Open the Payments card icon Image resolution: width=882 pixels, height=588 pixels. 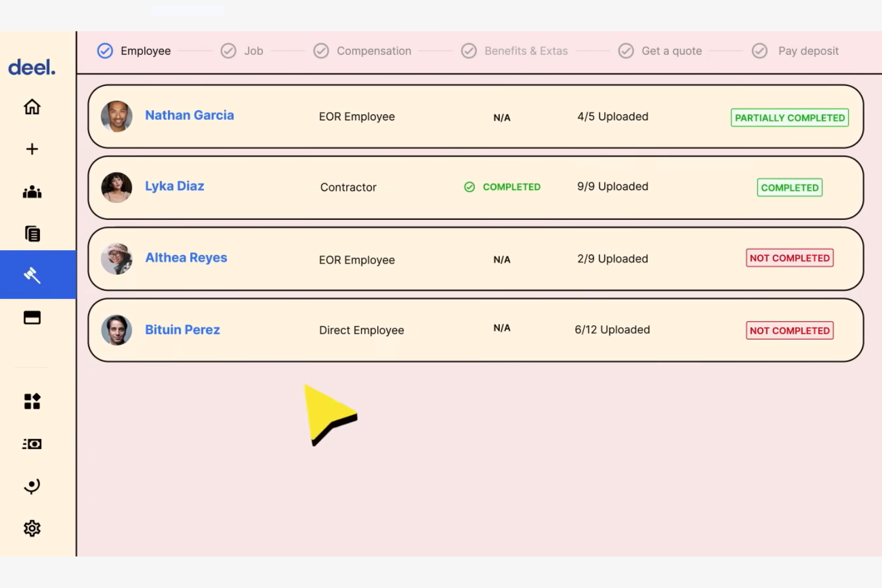point(32,317)
